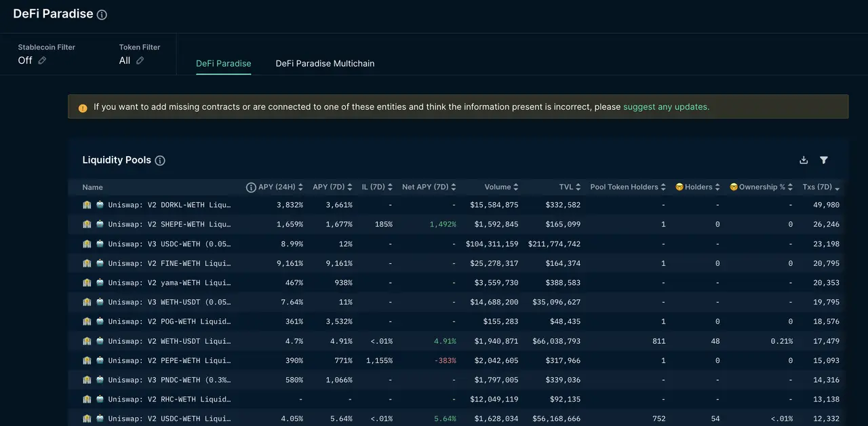Click the bank icon beside DORKL-WETH pool
Image resolution: width=868 pixels, height=426 pixels.
pyautogui.click(x=87, y=205)
